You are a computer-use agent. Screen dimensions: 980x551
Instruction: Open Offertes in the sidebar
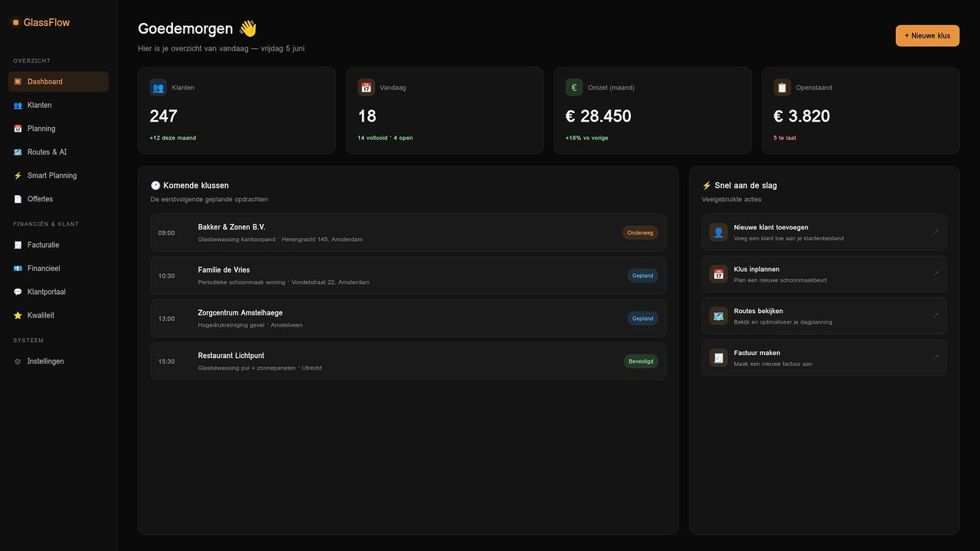point(58,199)
